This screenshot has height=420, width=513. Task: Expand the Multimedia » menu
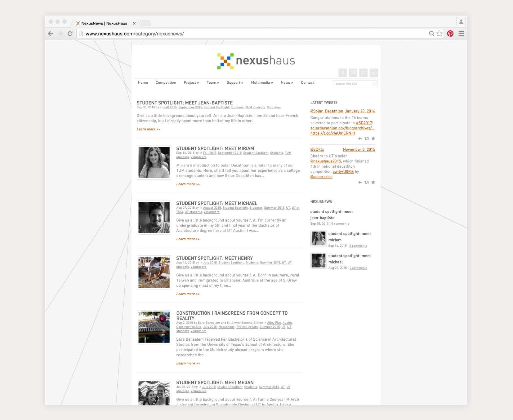(262, 83)
